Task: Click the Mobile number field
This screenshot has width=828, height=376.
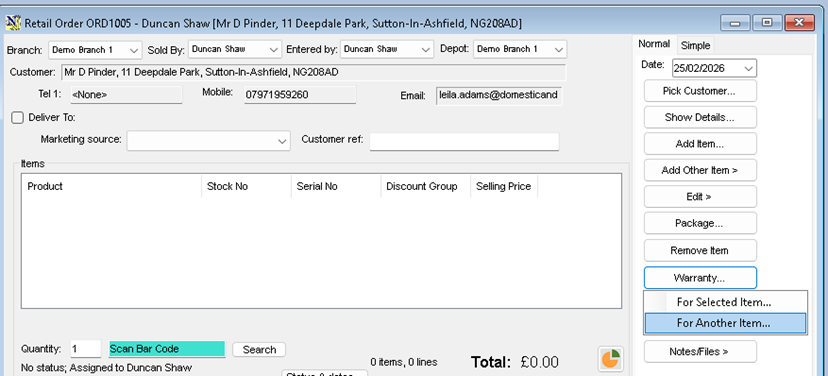Action: (x=300, y=95)
